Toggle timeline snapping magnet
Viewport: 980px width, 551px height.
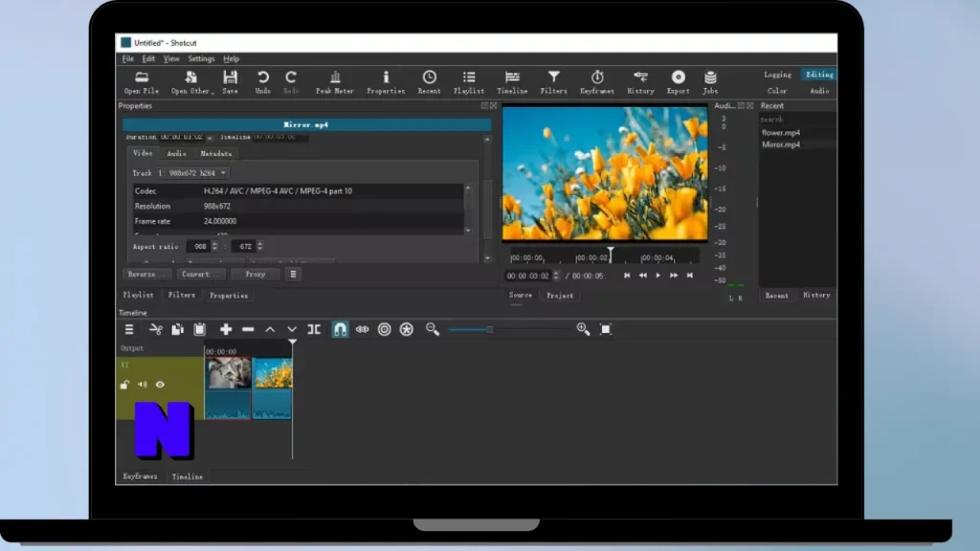tap(340, 329)
